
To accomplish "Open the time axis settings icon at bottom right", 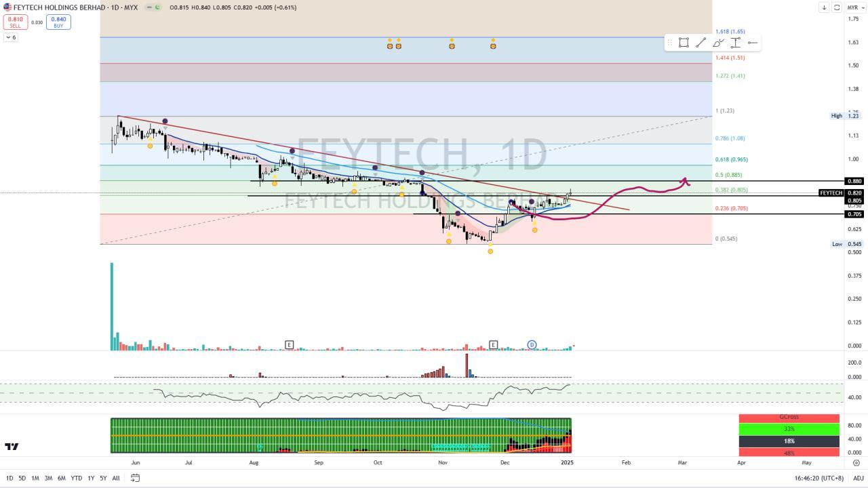I will (x=856, y=462).
